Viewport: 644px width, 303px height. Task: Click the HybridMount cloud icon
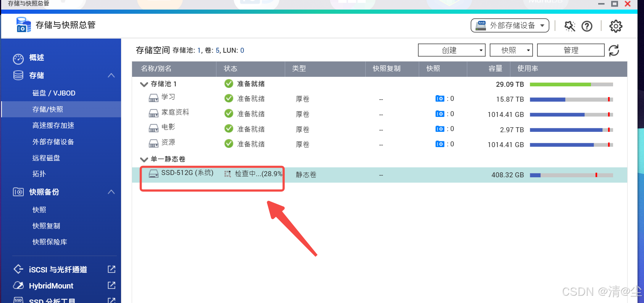click(18, 285)
